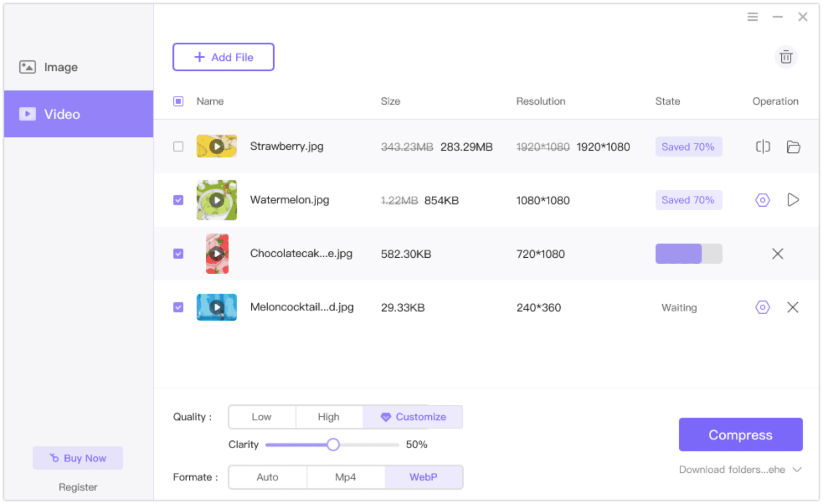Uncheck the Watermelon.jpg checkbox
The image size is (823, 504).
click(x=178, y=200)
